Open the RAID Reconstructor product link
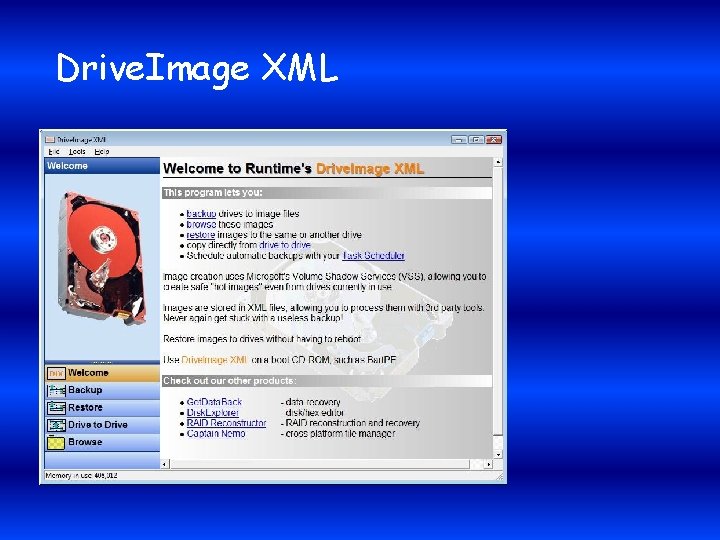 point(226,423)
